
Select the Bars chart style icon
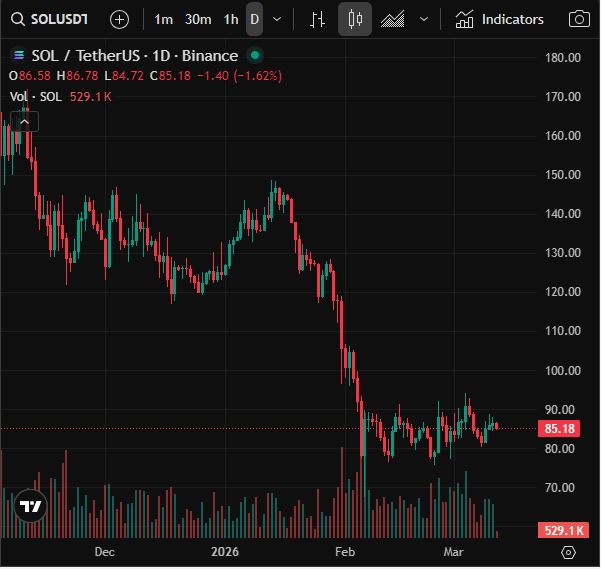pyautogui.click(x=317, y=19)
